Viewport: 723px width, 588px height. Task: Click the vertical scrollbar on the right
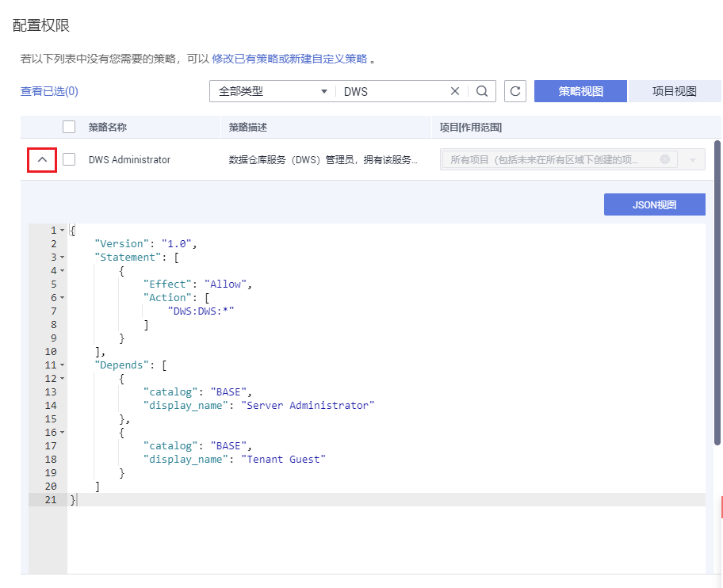(x=717, y=293)
